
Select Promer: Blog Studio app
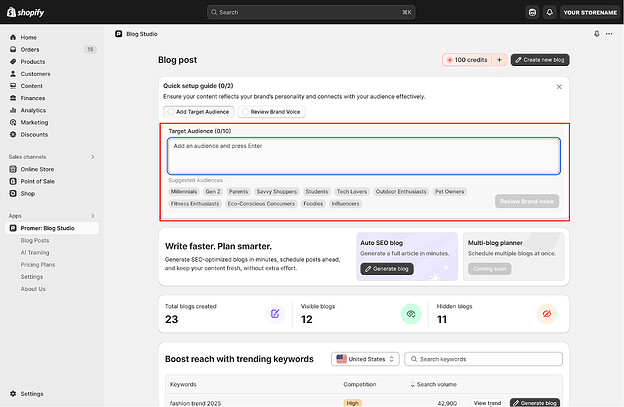[52, 228]
